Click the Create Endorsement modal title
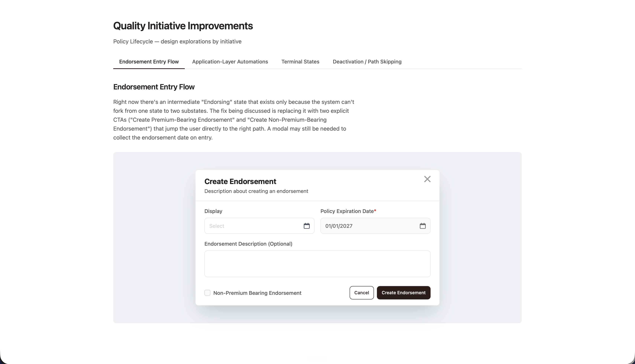This screenshot has width=635, height=364. tap(240, 181)
